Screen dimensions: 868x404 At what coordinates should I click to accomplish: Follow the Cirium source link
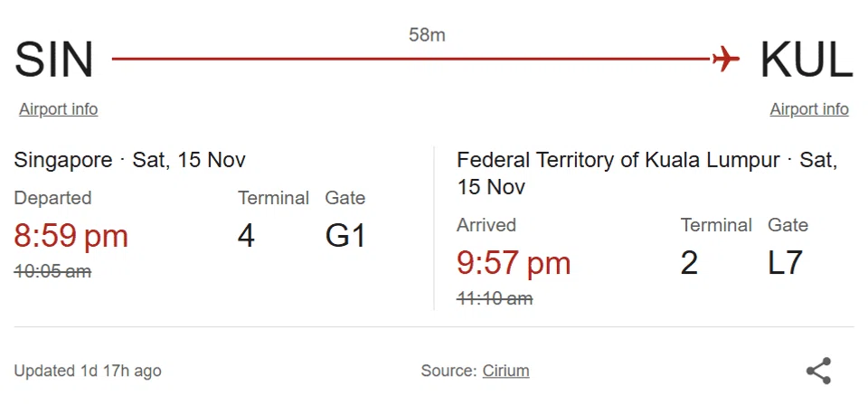[505, 371]
